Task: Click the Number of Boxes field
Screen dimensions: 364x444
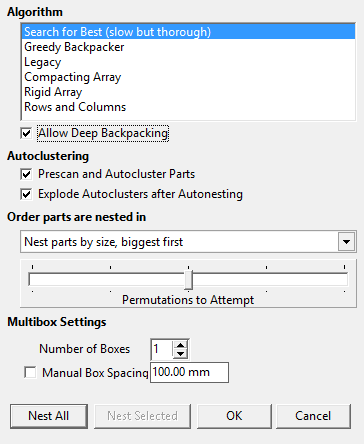Action: click(x=162, y=349)
